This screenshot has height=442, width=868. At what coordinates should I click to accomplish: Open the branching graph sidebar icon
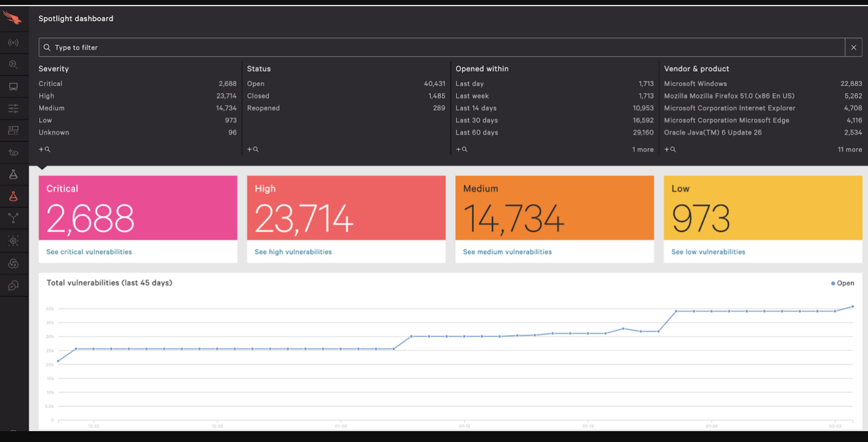tap(14, 219)
